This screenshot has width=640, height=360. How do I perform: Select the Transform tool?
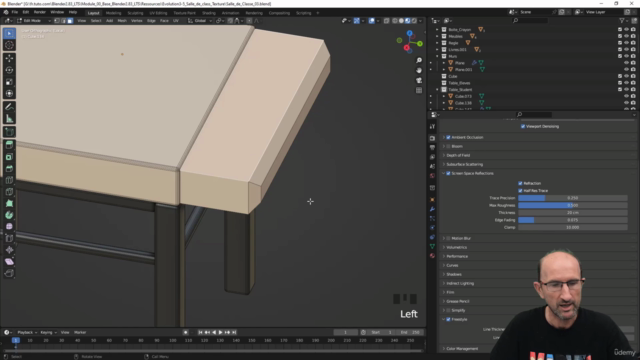point(9,93)
